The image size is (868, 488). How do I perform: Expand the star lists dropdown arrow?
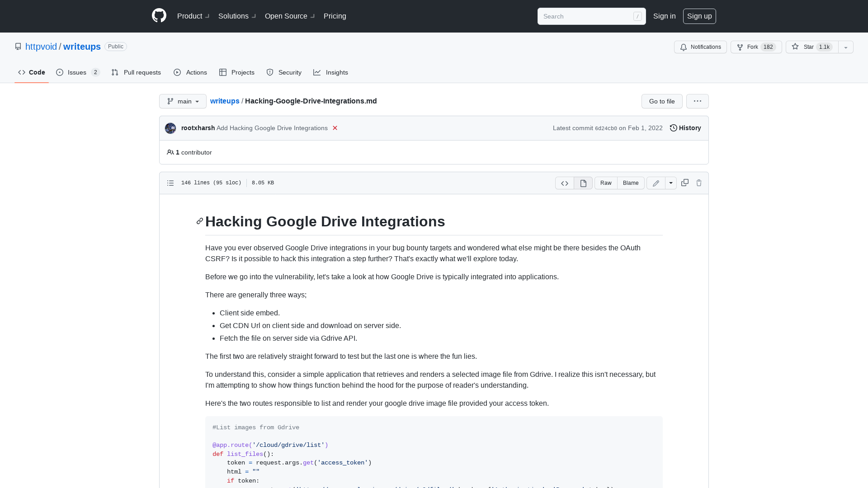coord(846,47)
